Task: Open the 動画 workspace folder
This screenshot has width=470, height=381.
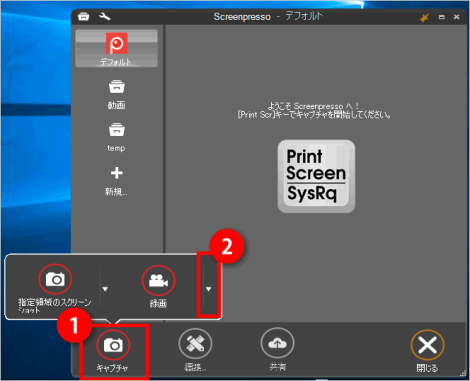Action: pos(116,95)
